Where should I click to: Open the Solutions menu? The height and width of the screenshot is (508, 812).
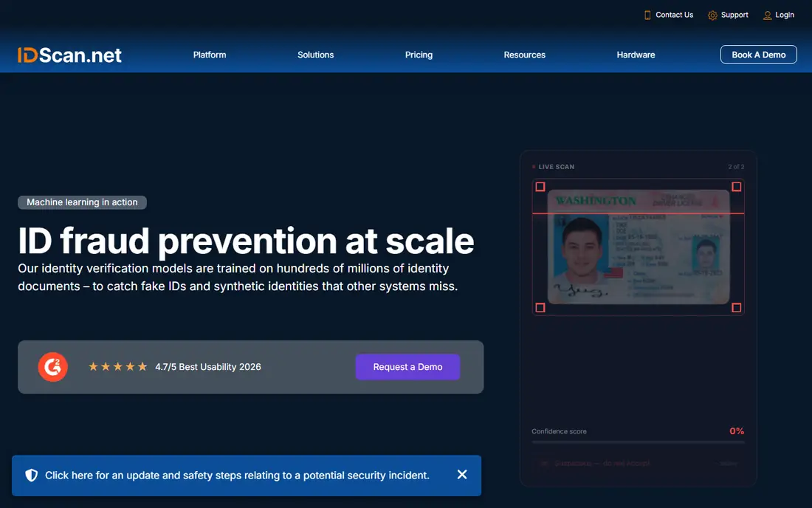[315, 55]
